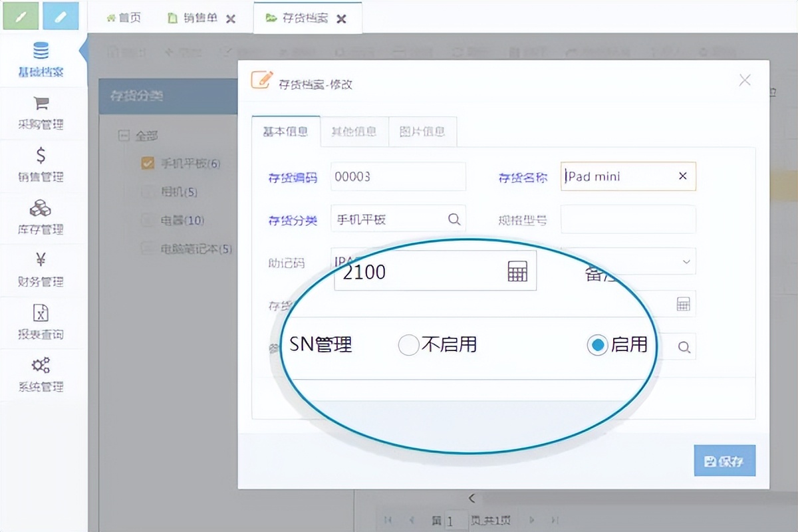Click the magnifier icon beside 存货分类

point(454,219)
